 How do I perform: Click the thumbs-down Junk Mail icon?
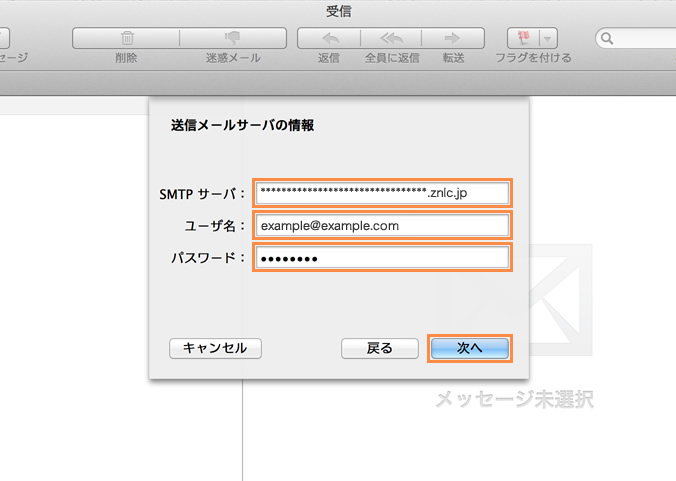[x=232, y=38]
